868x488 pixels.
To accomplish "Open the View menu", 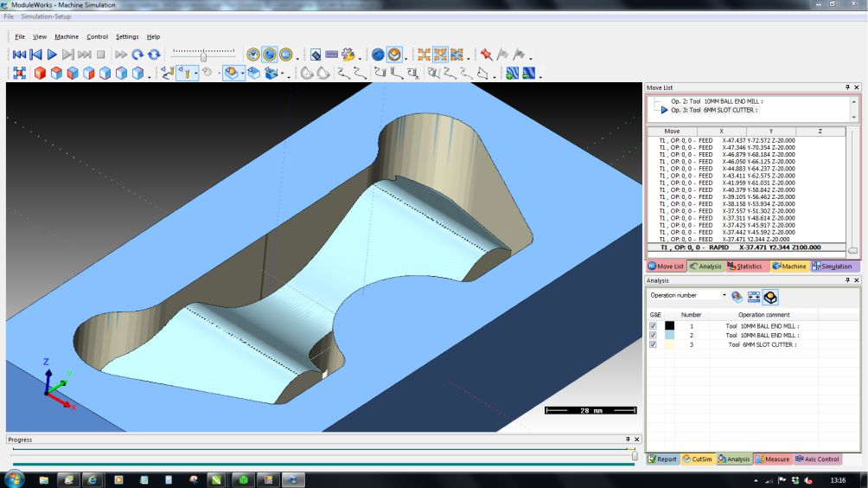I will pyautogui.click(x=39, y=36).
